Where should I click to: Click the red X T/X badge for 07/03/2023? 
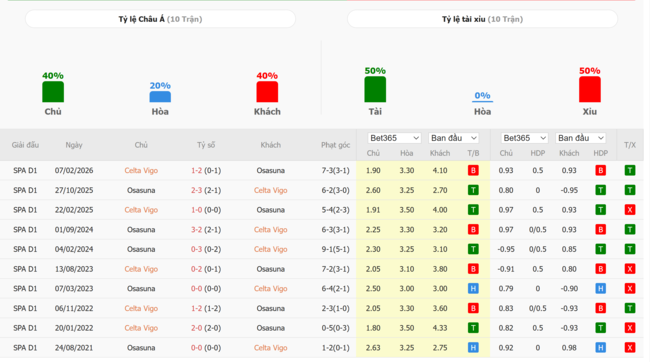630,289
